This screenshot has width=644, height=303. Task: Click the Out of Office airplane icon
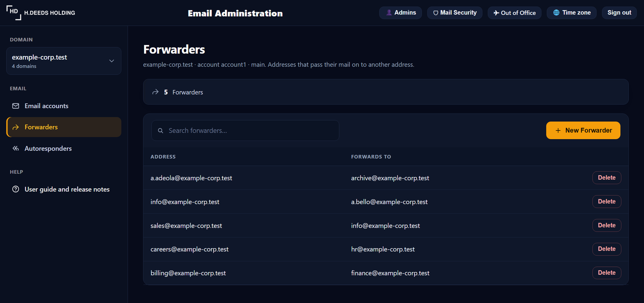coord(496,13)
